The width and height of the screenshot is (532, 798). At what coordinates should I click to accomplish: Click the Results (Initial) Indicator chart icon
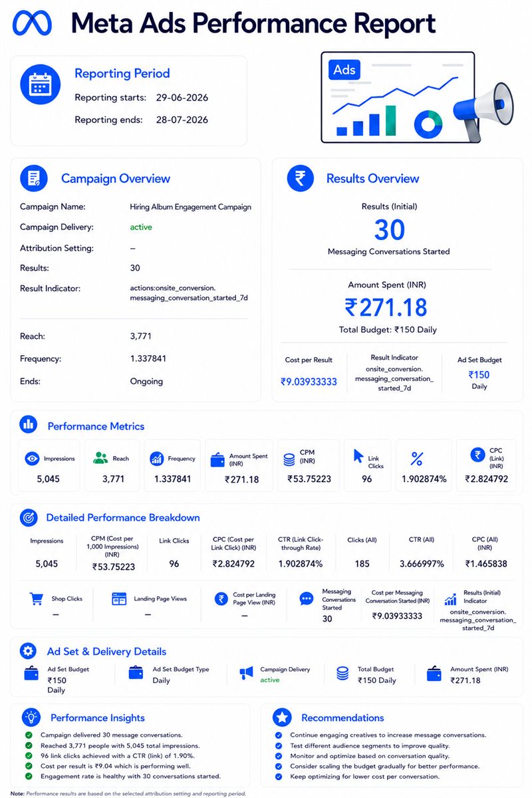click(x=450, y=599)
